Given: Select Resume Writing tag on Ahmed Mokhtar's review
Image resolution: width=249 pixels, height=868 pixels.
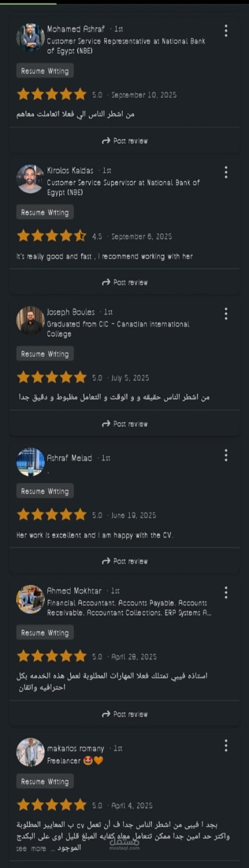Looking at the screenshot, I should [x=45, y=633].
